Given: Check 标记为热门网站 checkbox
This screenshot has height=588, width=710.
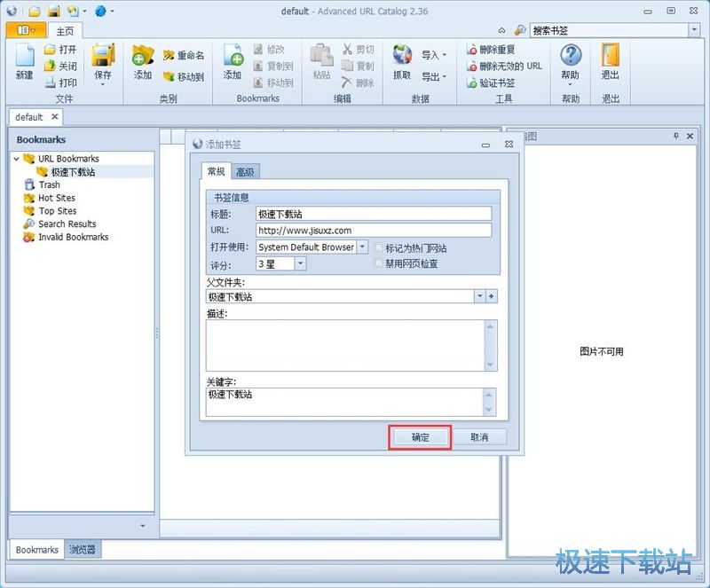Looking at the screenshot, I should [378, 247].
